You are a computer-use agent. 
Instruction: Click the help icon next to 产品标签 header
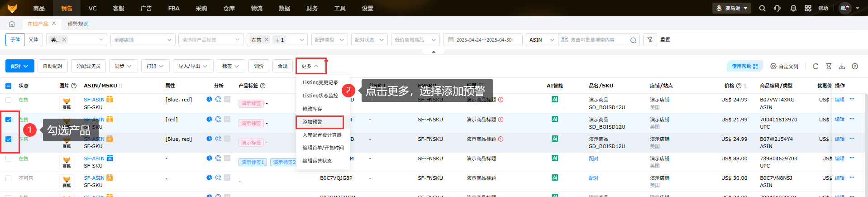(x=263, y=86)
